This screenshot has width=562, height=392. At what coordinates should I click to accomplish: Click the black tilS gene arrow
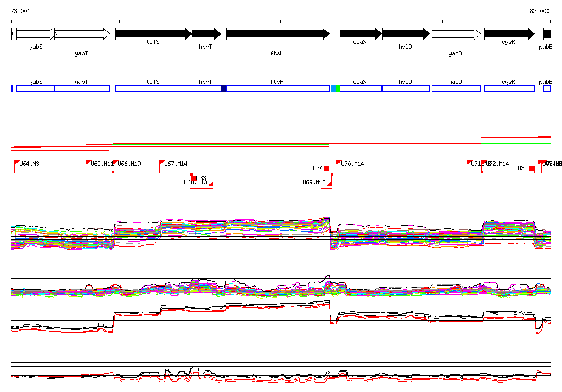coord(154,34)
